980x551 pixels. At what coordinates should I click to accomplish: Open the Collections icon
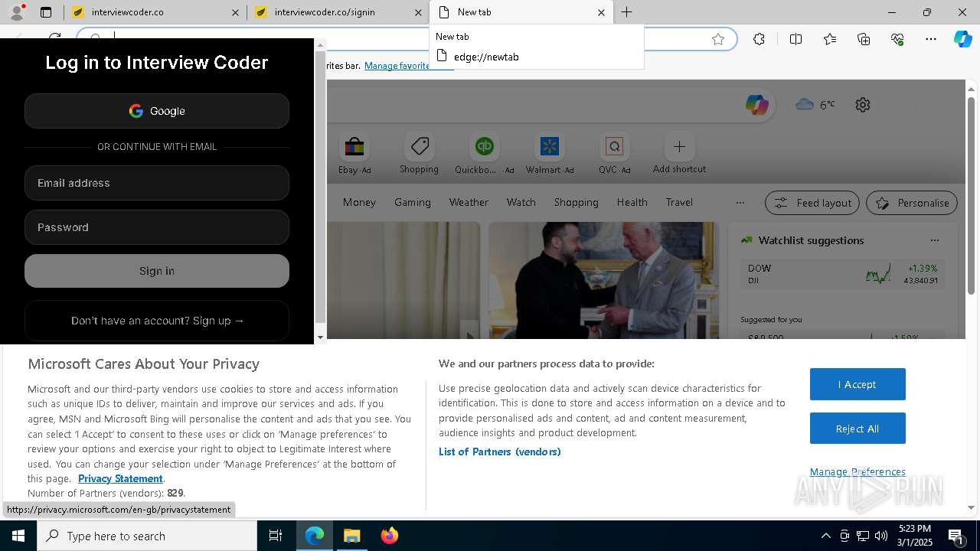[864, 39]
